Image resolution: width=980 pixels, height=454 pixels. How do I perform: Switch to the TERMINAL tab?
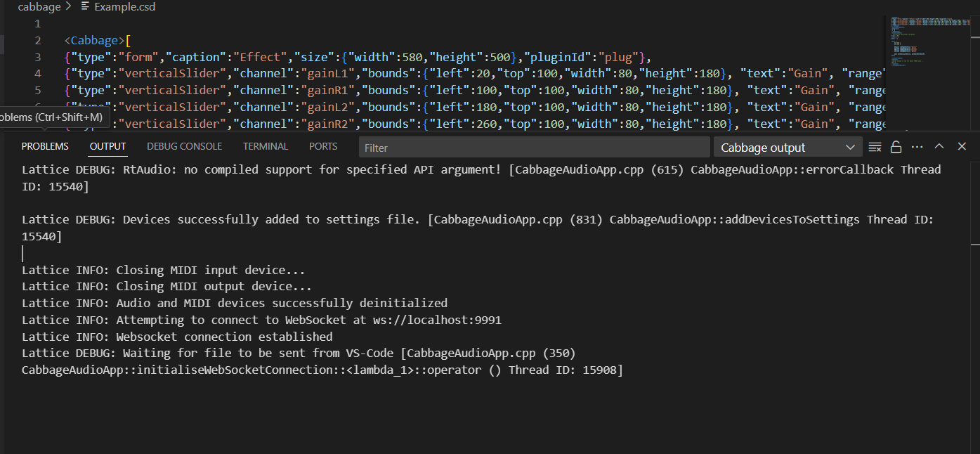[x=266, y=146]
